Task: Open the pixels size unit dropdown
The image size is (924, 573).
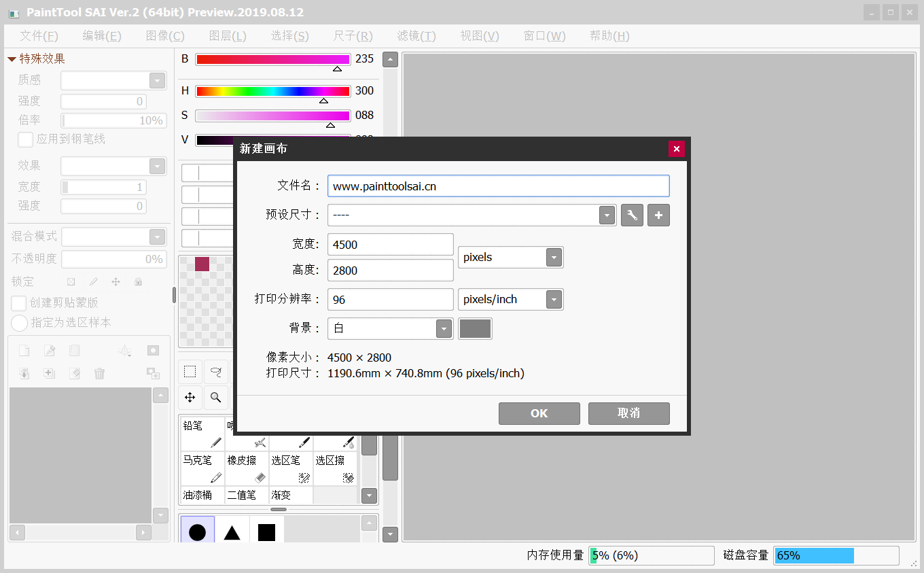Action: [554, 258]
